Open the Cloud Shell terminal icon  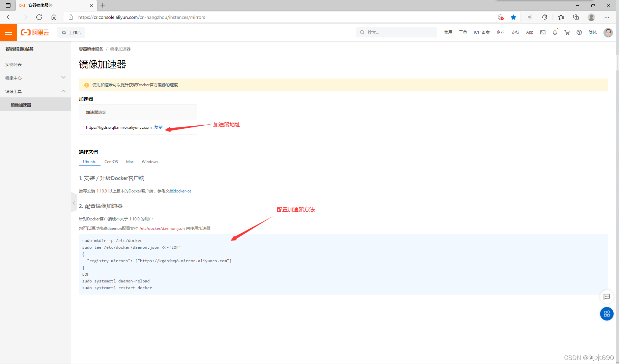[x=543, y=32]
